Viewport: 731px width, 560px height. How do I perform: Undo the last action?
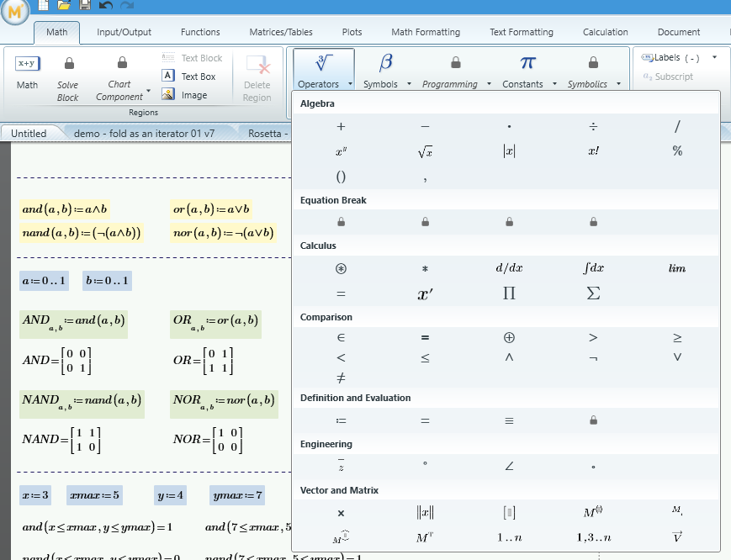(x=103, y=5)
